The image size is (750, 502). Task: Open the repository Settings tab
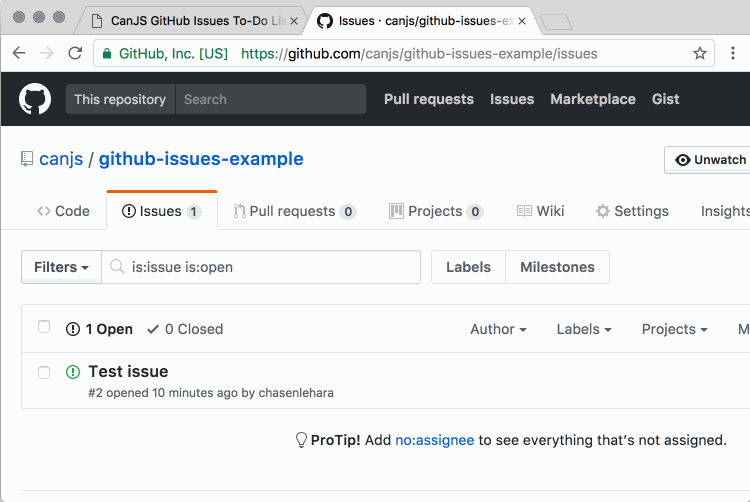[632, 211]
